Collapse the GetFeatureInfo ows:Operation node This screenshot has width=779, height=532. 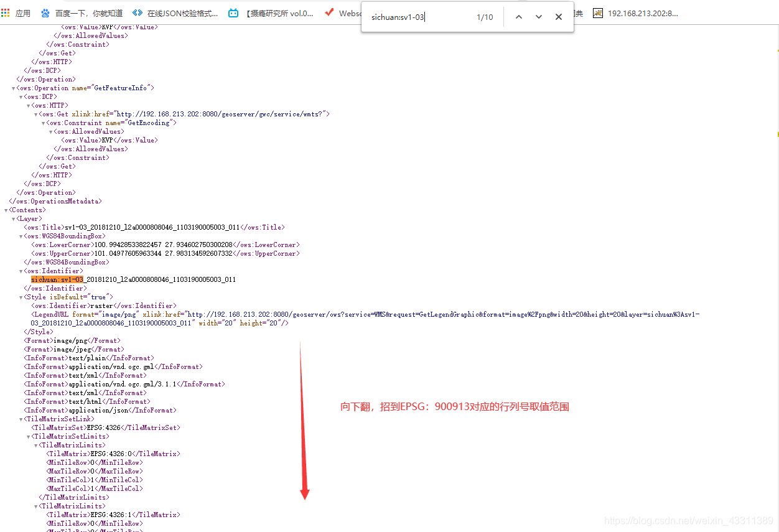tap(14, 88)
